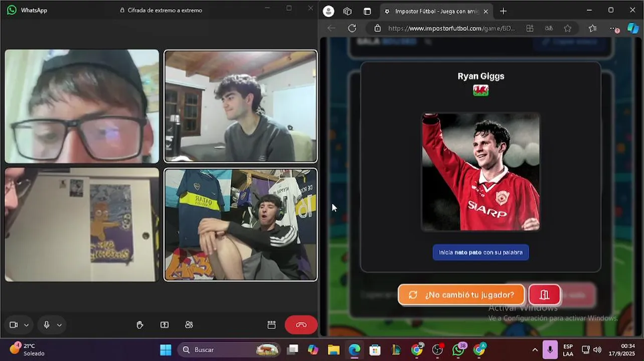Image resolution: width=644 pixels, height=361 pixels.
Task: Open Edge app-available icon in address bar
Action: click(530, 28)
